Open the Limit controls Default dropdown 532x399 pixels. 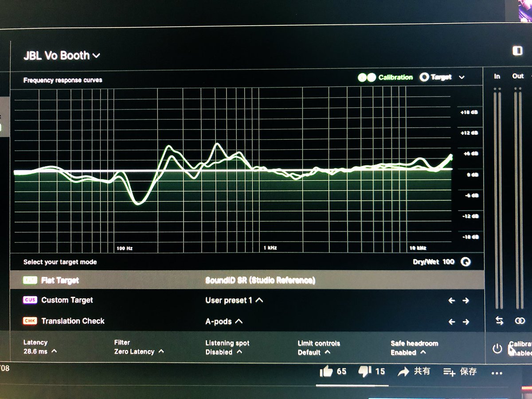point(319,348)
